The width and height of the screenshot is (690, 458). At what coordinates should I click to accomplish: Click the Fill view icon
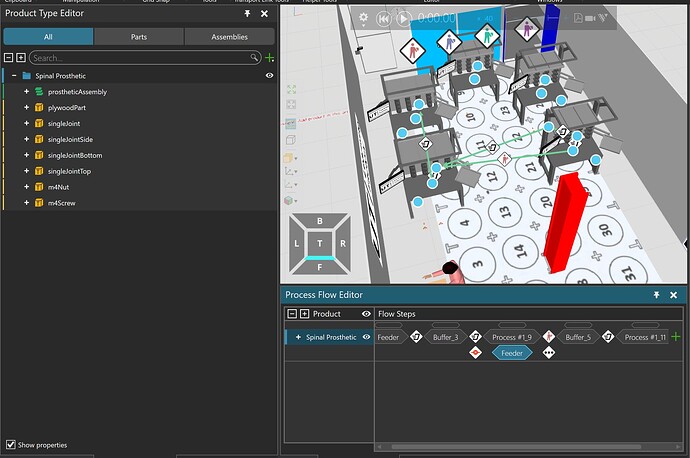(291, 90)
